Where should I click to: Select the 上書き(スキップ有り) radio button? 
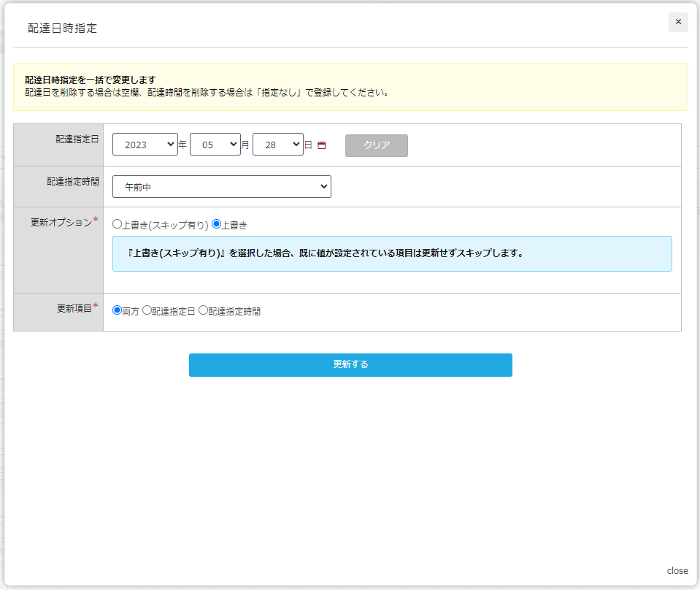click(118, 224)
